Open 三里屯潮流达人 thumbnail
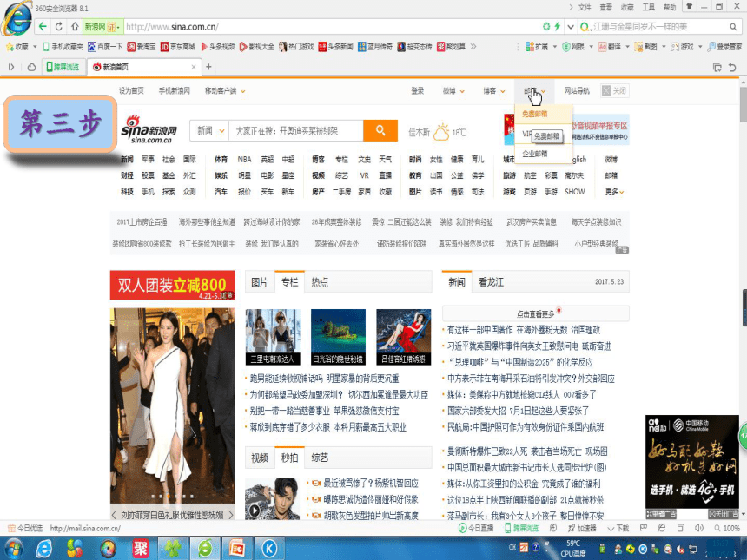This screenshot has height=560, width=747. point(273,337)
